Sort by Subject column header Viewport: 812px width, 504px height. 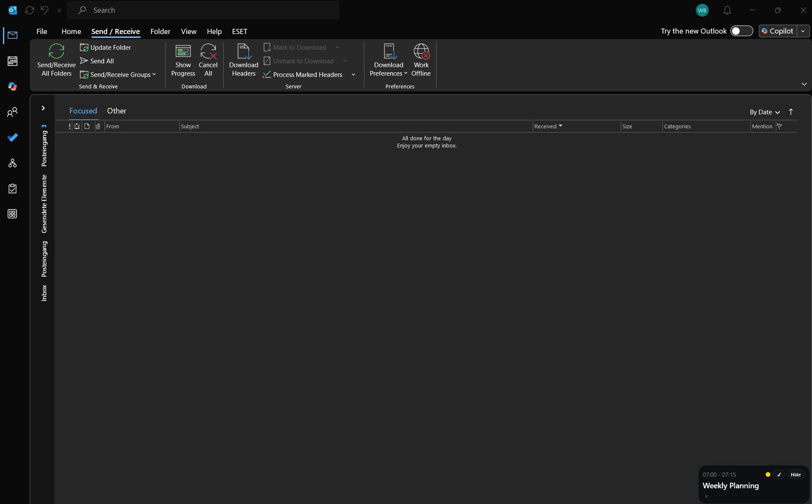coord(356,126)
